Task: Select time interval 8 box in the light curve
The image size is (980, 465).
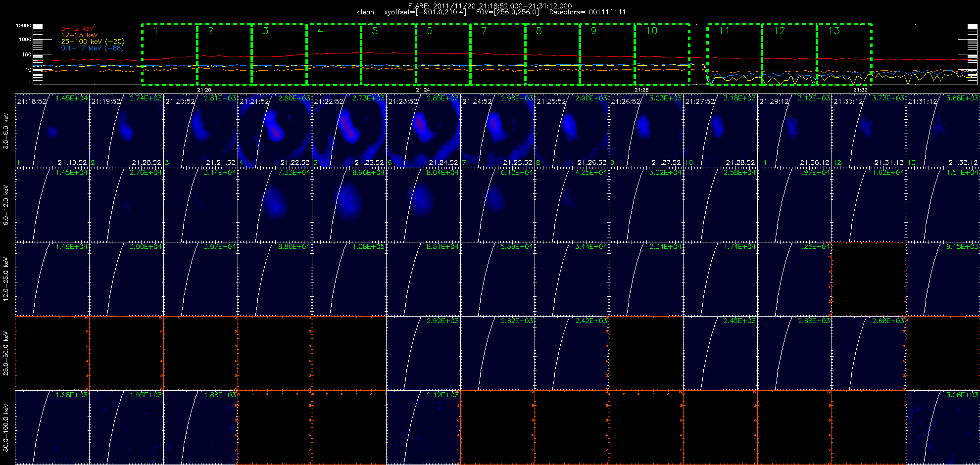Action: point(552,54)
